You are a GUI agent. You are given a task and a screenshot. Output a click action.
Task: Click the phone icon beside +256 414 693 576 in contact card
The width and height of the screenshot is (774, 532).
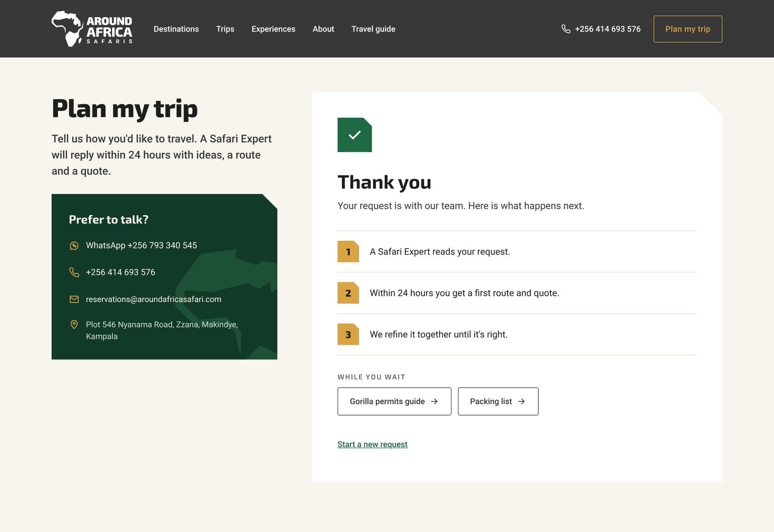(x=74, y=272)
